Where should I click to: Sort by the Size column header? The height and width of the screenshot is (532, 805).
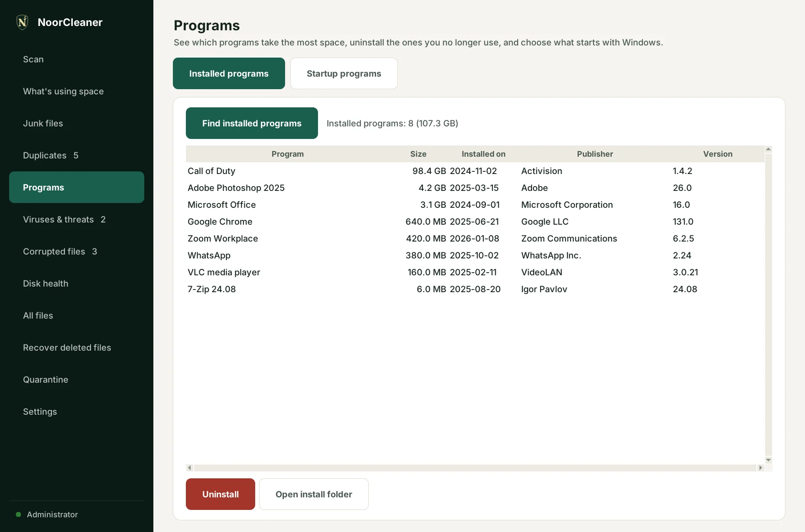click(419, 154)
